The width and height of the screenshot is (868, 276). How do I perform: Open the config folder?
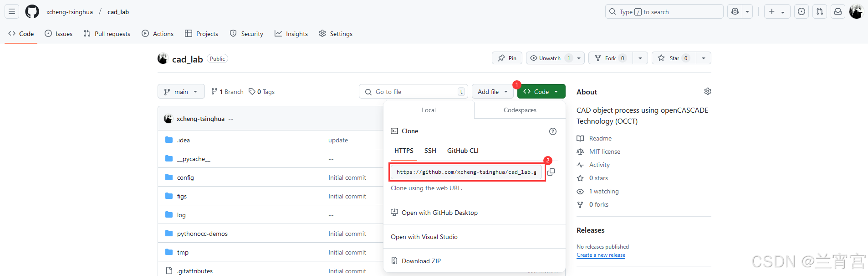pos(185,177)
